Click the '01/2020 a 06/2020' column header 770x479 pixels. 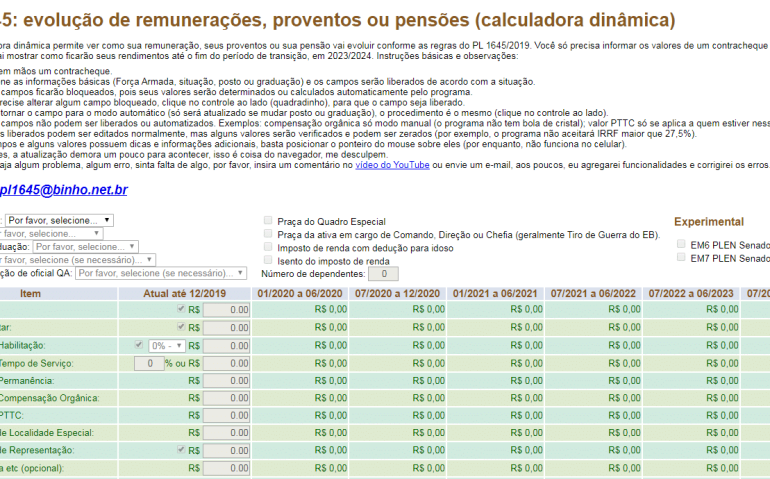pyautogui.click(x=300, y=294)
